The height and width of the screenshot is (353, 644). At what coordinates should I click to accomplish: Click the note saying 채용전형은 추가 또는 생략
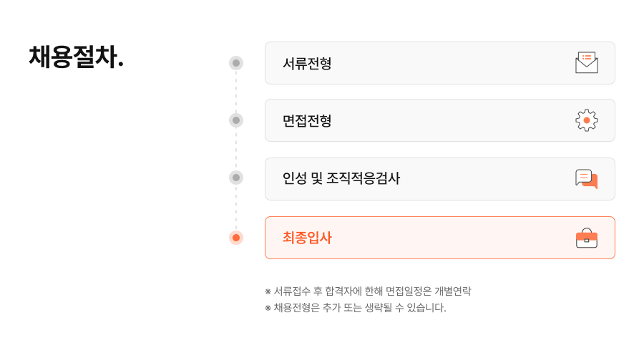point(360,308)
